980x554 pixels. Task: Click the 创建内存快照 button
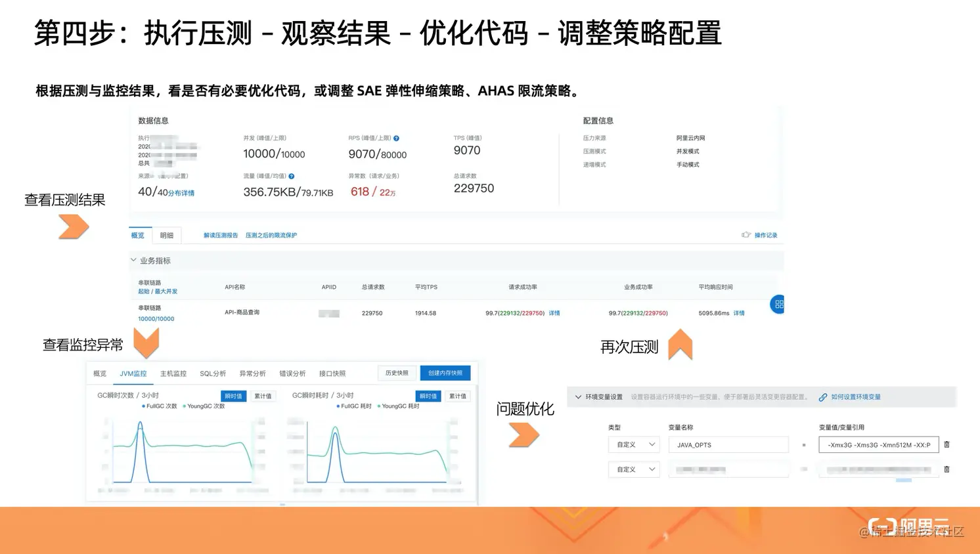click(445, 373)
